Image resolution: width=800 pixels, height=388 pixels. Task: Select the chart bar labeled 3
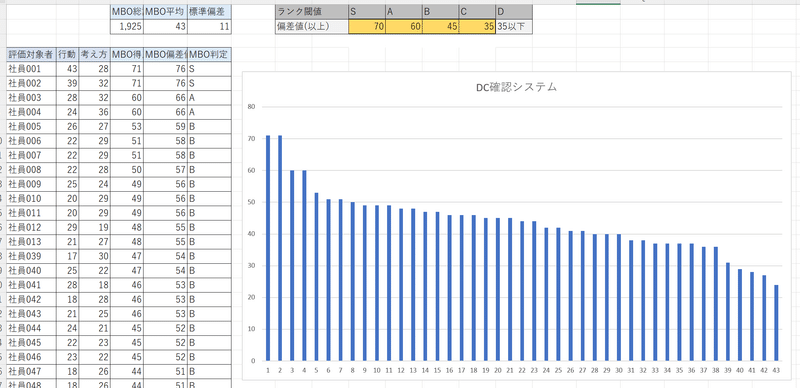[292, 265]
